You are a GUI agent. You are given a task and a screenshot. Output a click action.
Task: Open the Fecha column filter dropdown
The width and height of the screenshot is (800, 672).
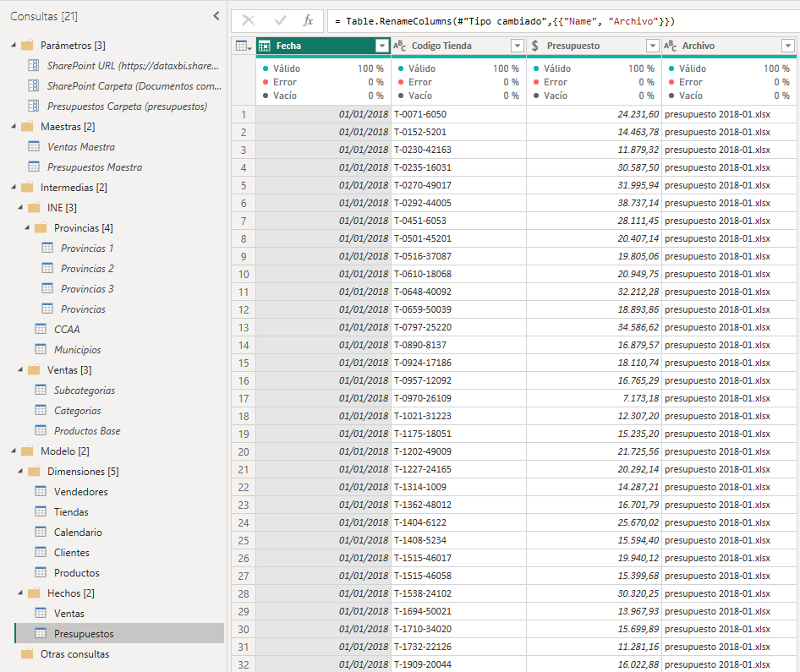(382, 46)
